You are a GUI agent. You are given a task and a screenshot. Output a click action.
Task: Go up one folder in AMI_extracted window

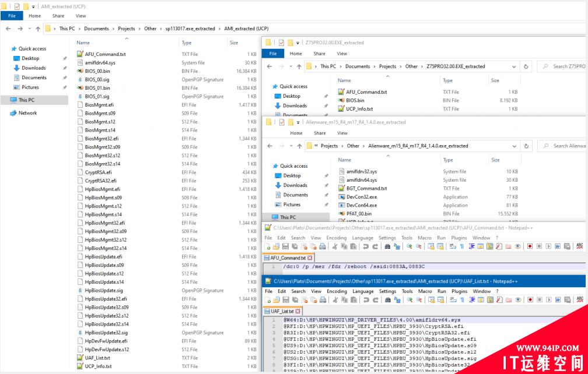(x=38, y=29)
